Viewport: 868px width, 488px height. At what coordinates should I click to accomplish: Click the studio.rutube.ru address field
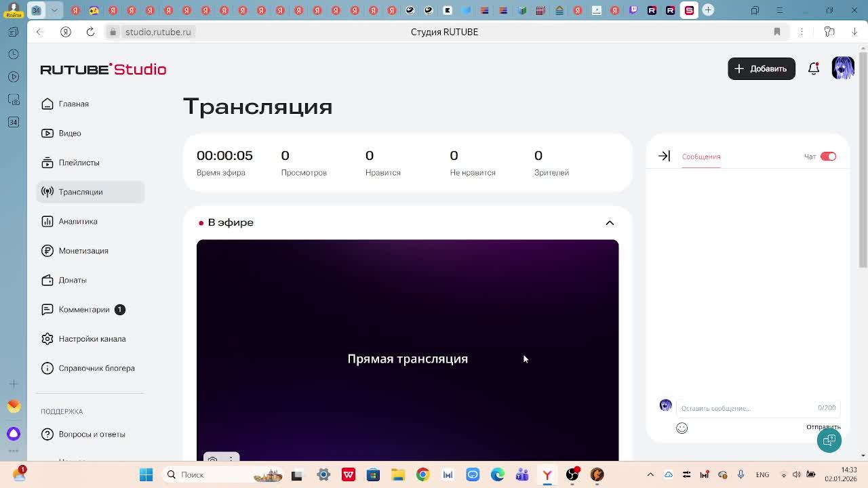click(158, 32)
